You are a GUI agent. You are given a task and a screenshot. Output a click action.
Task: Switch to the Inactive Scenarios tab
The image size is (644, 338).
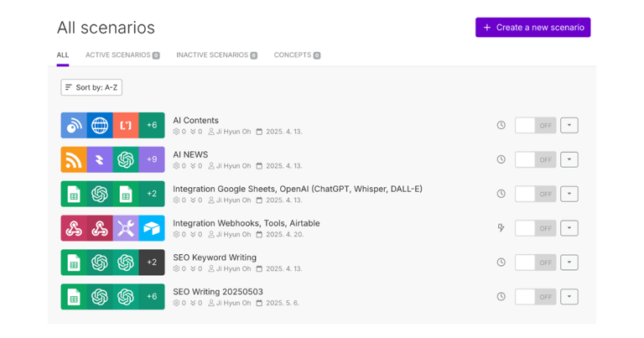pos(216,55)
